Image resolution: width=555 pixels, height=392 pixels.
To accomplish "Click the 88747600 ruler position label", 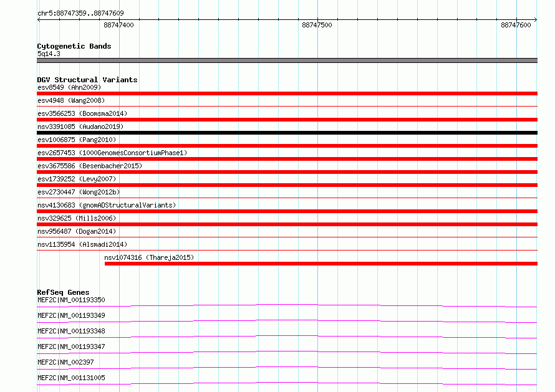I will tap(516, 25).
